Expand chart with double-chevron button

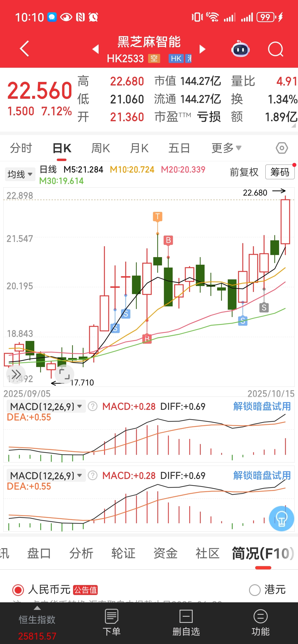[x=16, y=374]
